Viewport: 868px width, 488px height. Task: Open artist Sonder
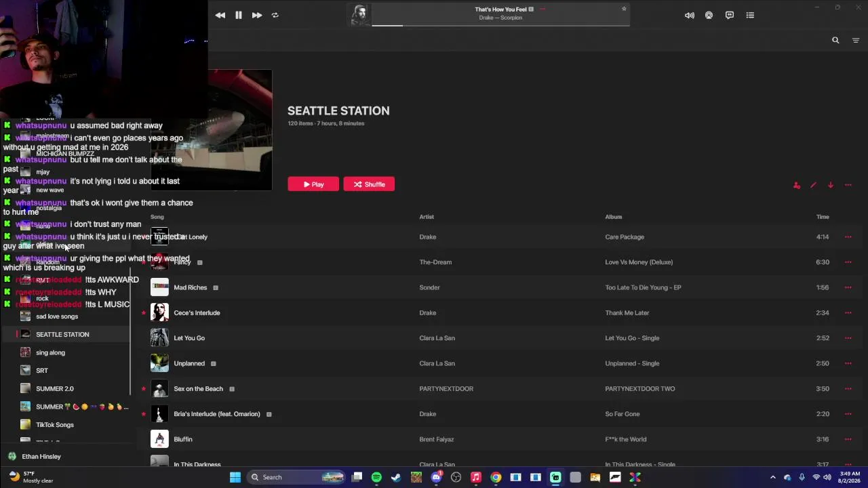click(x=429, y=287)
